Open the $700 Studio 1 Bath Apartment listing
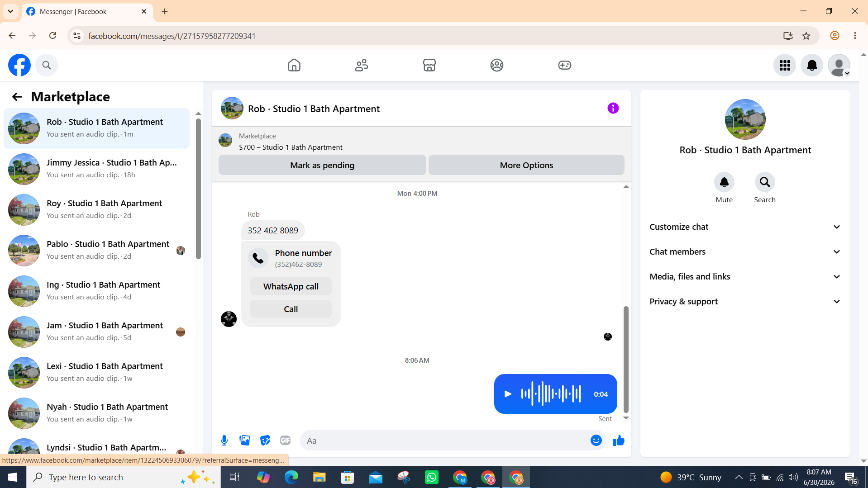Image resolution: width=868 pixels, height=488 pixels. click(x=291, y=147)
